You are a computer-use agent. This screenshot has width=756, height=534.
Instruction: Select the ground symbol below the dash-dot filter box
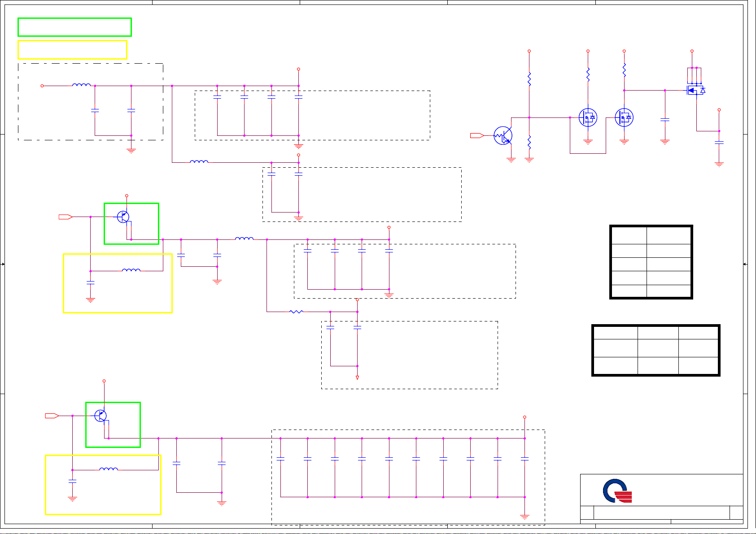click(x=131, y=151)
